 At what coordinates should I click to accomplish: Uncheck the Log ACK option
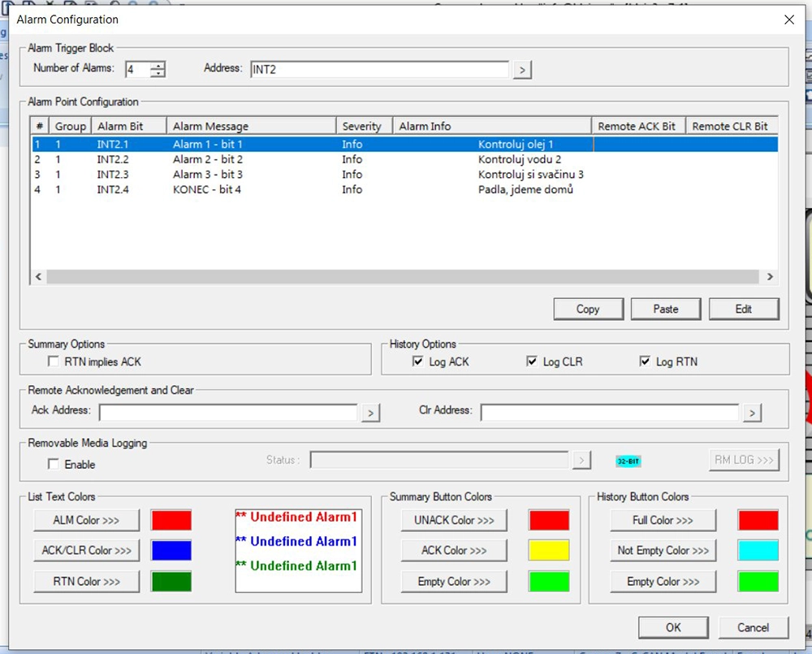pyautogui.click(x=418, y=362)
